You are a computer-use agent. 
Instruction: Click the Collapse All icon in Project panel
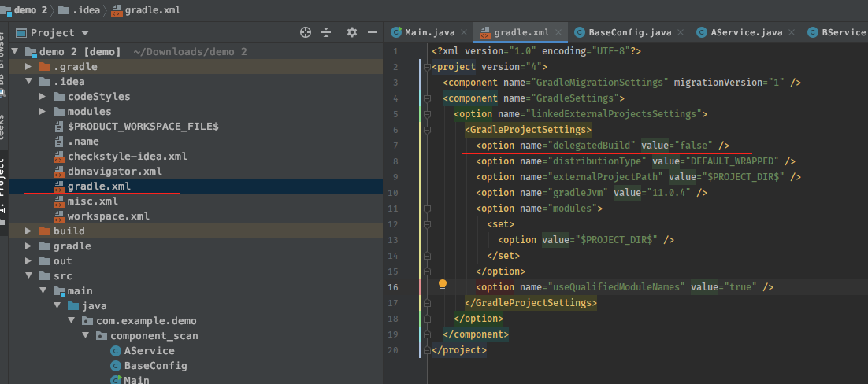(x=327, y=32)
